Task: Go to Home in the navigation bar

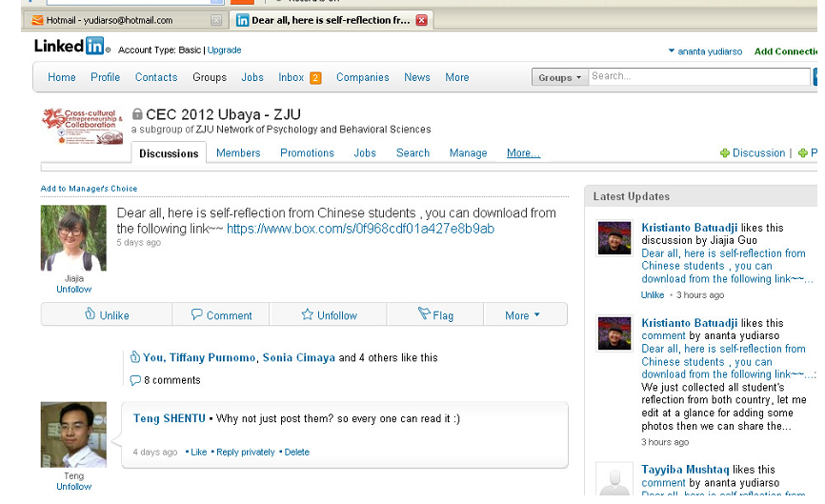Action: point(62,77)
